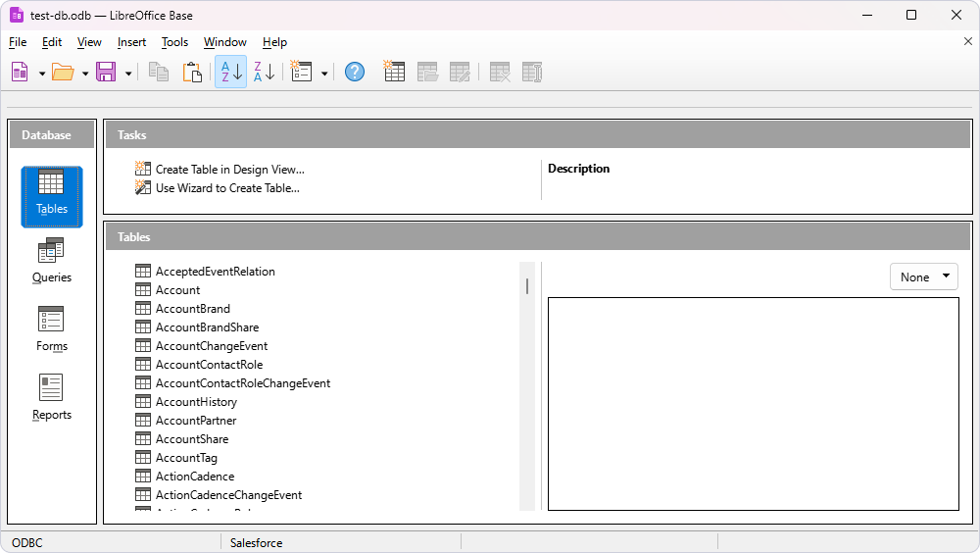Switch to Reports in Database pane
This screenshot has width=980, height=553.
click(x=52, y=398)
